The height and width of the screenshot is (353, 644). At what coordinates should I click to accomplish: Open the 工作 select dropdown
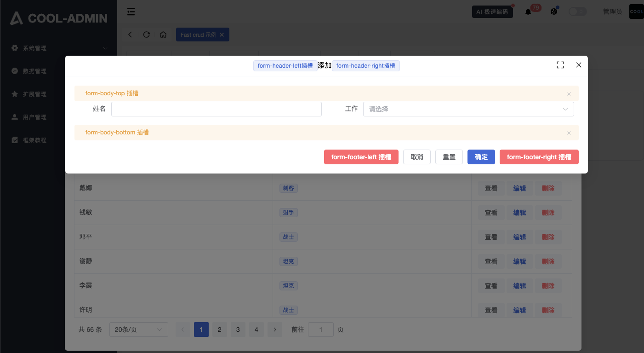[x=468, y=109]
